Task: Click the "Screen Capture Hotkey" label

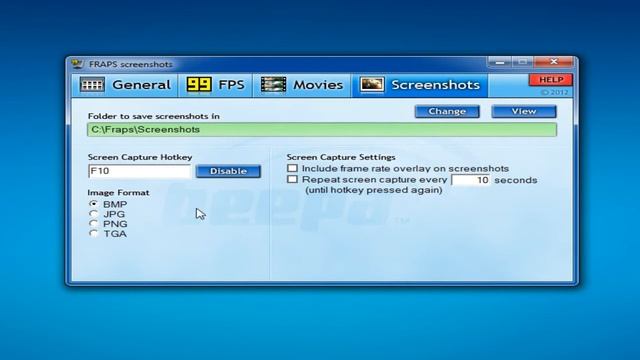Action: coord(140,157)
